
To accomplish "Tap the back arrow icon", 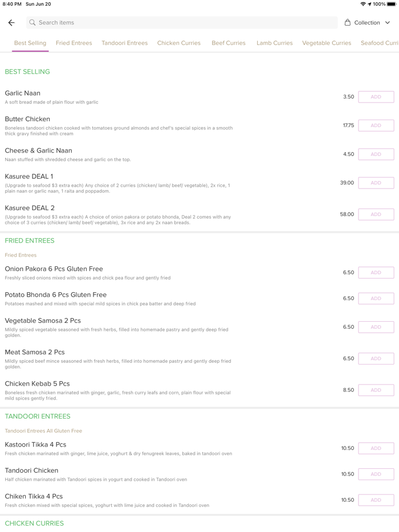I will pos(11,23).
